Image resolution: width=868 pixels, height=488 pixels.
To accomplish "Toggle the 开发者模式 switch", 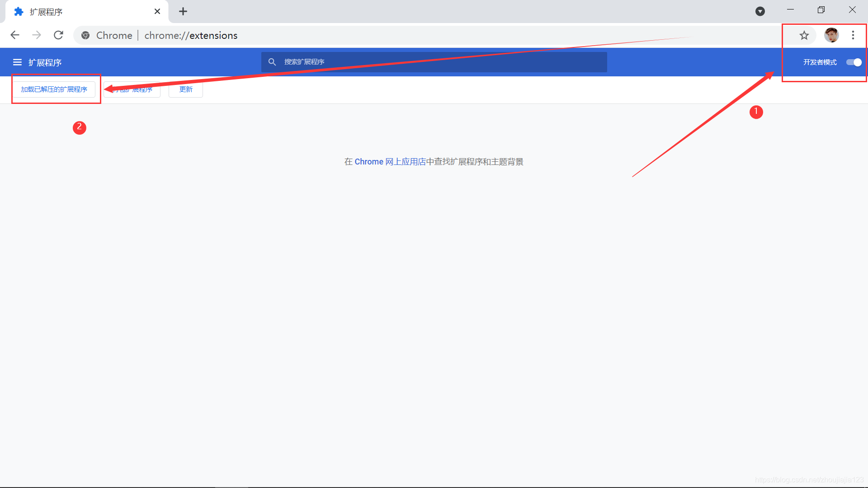I will [854, 62].
